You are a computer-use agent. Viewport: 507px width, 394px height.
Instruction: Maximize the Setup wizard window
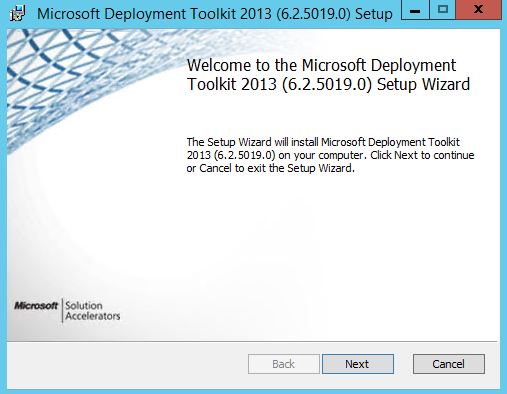[x=442, y=10]
